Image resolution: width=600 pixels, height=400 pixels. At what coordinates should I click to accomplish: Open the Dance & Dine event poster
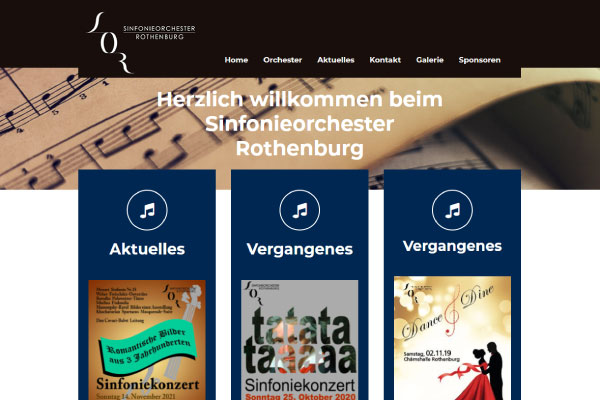[x=452, y=338]
